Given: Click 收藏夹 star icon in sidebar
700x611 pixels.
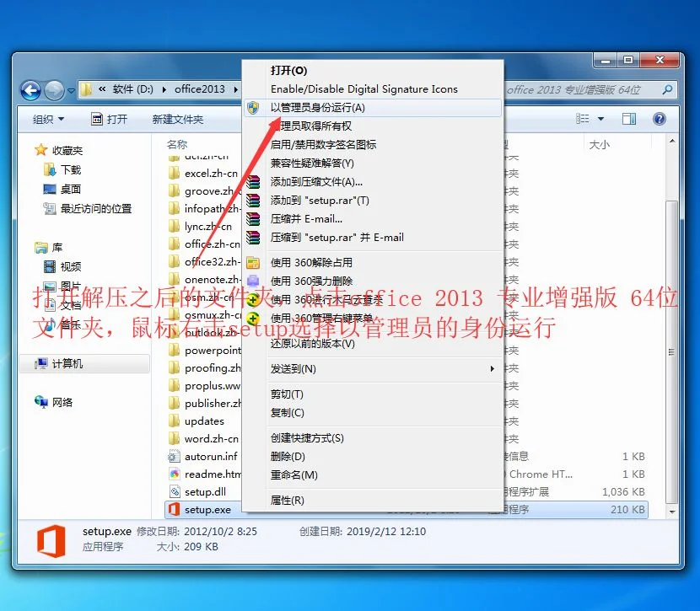Looking at the screenshot, I should [x=40, y=150].
